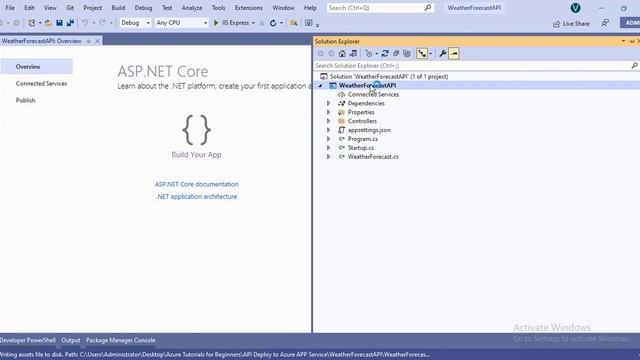Open the Package Manager Console tab
The width and height of the screenshot is (640, 360).
(120, 340)
